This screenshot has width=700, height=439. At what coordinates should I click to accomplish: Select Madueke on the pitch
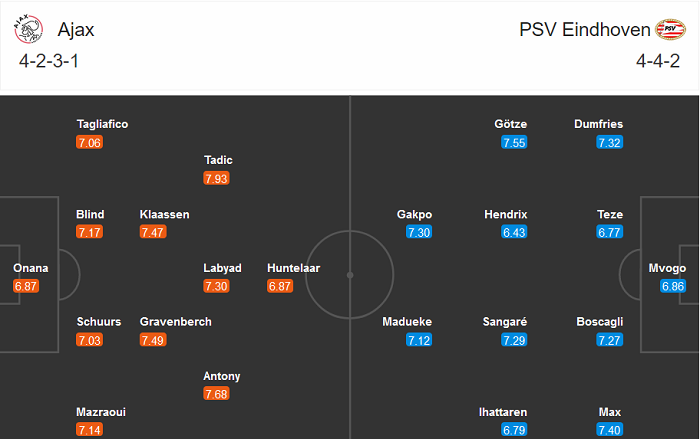click(x=409, y=322)
